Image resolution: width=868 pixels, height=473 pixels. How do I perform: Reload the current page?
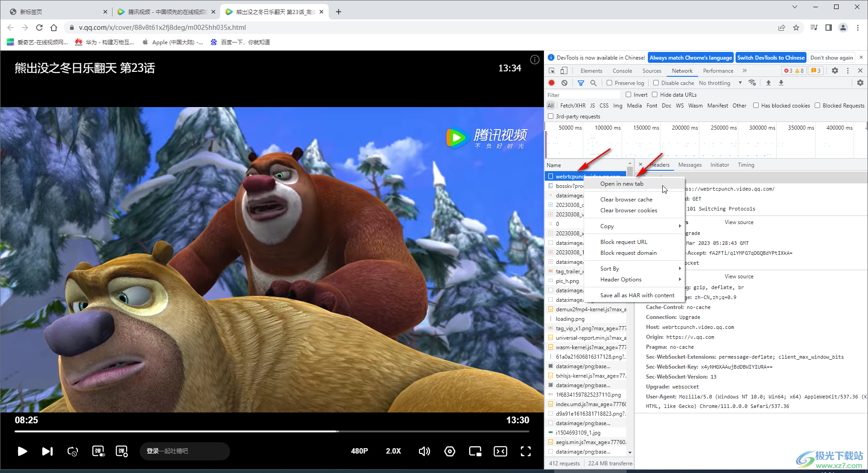click(x=39, y=28)
